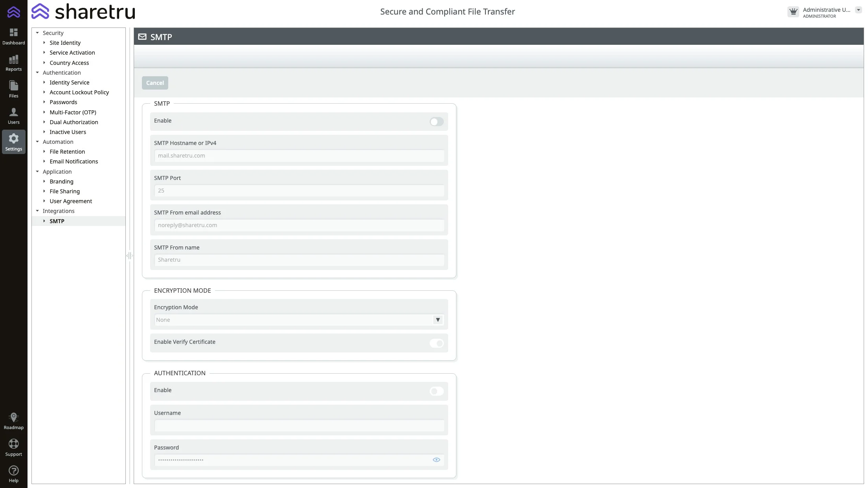
Task: Click the Sharetru logo icon top-left
Action: pos(13,12)
